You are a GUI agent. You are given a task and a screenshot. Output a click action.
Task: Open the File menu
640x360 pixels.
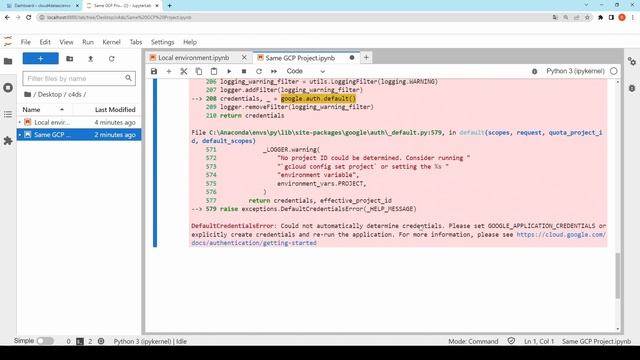(26, 42)
